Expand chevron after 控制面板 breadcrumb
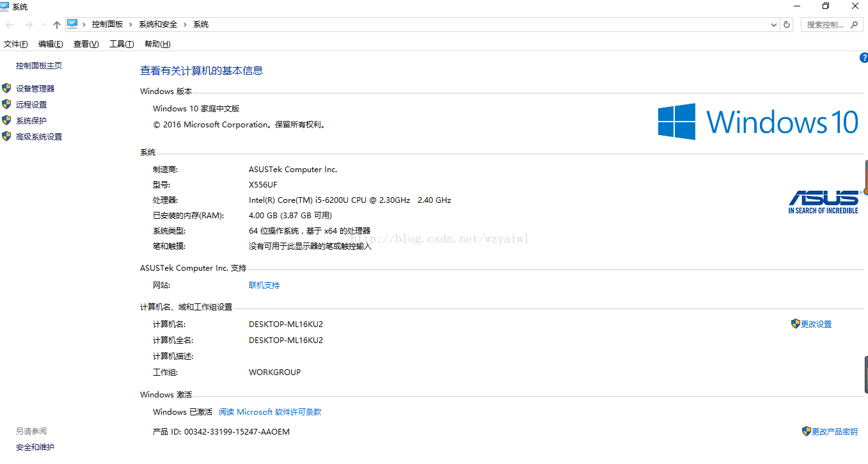The height and width of the screenshot is (464, 868). [130, 24]
